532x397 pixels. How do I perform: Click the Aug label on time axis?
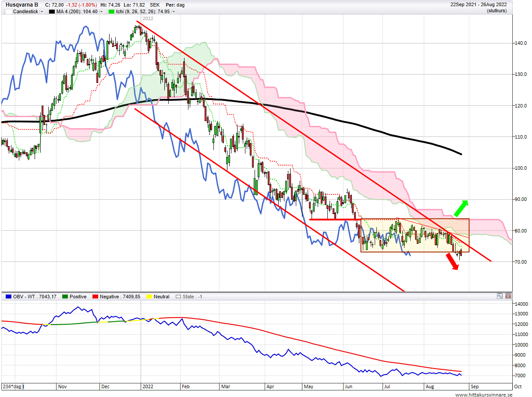430,386
